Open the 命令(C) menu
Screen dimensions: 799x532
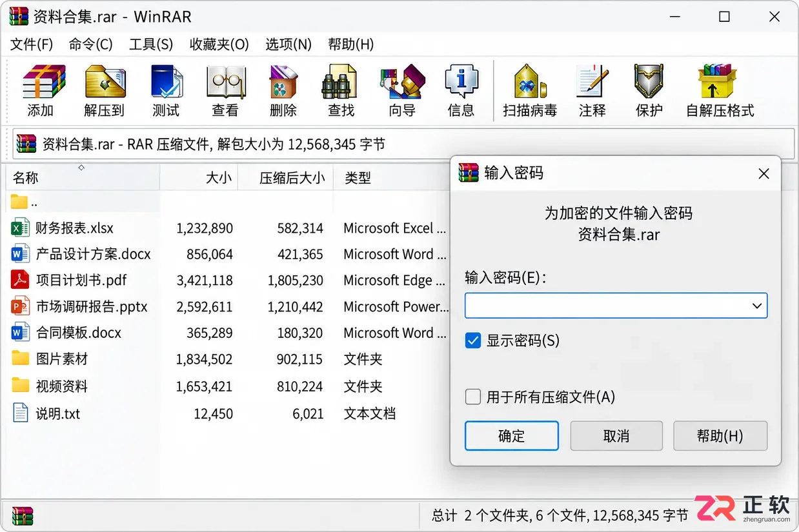(91, 44)
